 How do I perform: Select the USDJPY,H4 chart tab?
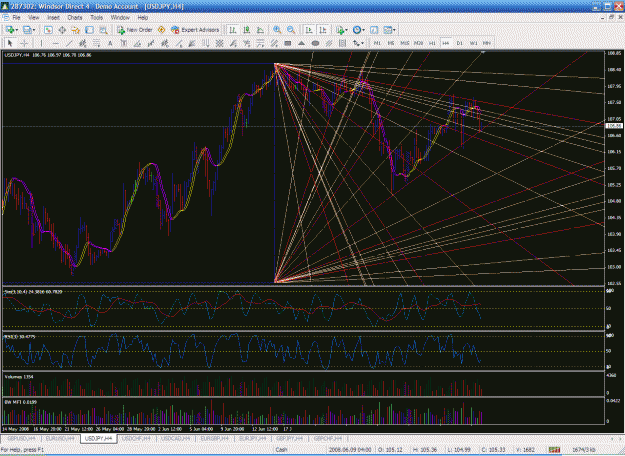pyautogui.click(x=99, y=438)
